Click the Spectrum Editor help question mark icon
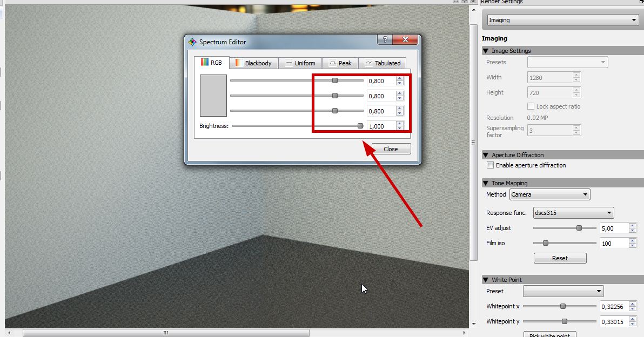Viewport: 644px width, 337px height. click(x=385, y=41)
